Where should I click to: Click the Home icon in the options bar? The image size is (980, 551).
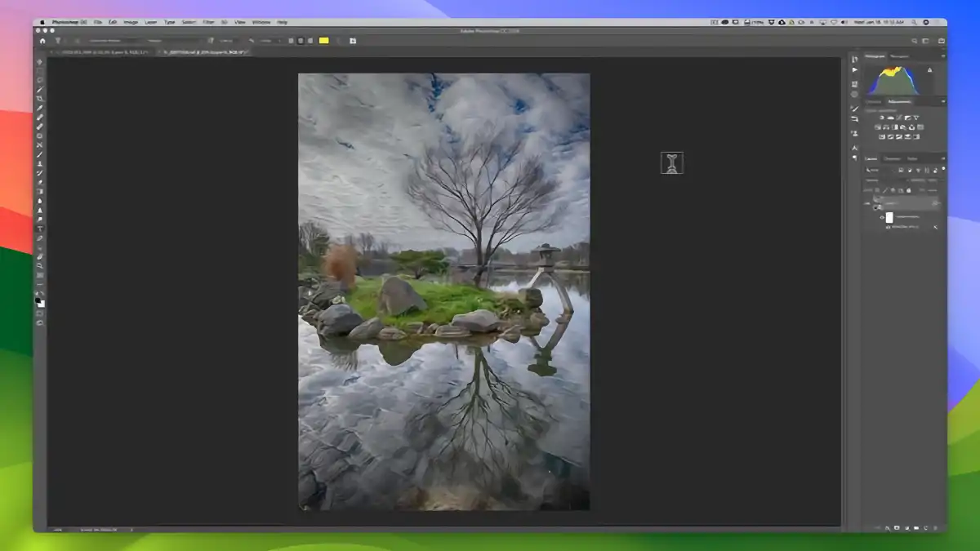(42, 40)
